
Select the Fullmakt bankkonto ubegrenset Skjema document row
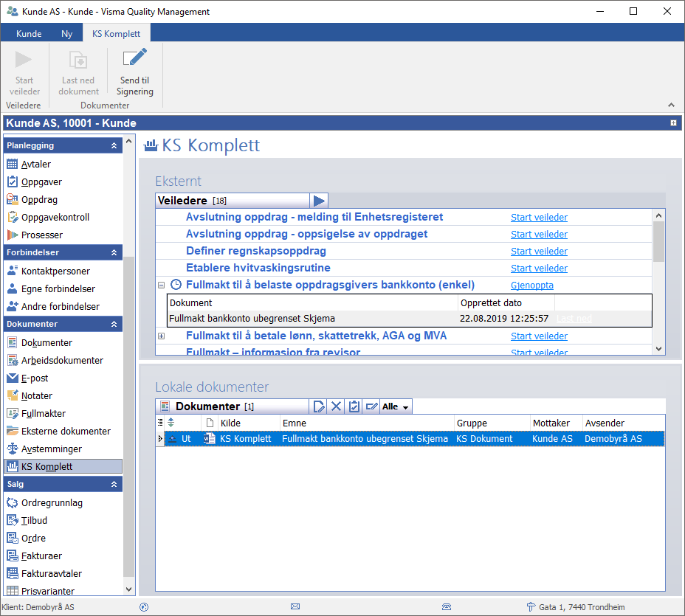(x=365, y=438)
